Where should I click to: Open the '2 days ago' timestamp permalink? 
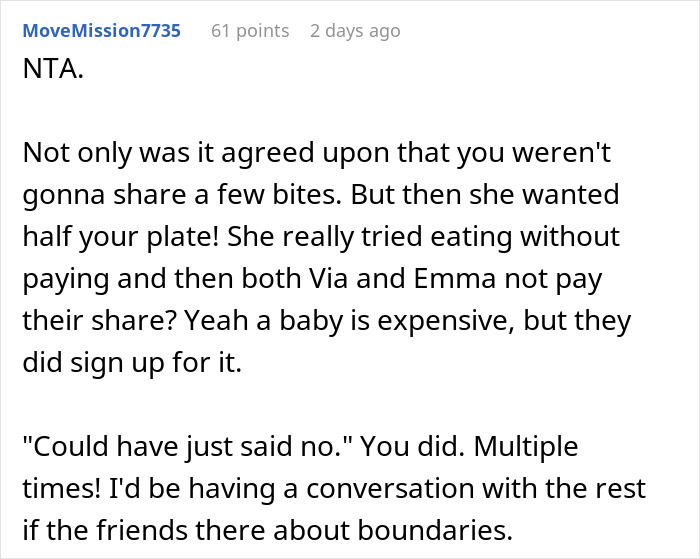tap(355, 31)
